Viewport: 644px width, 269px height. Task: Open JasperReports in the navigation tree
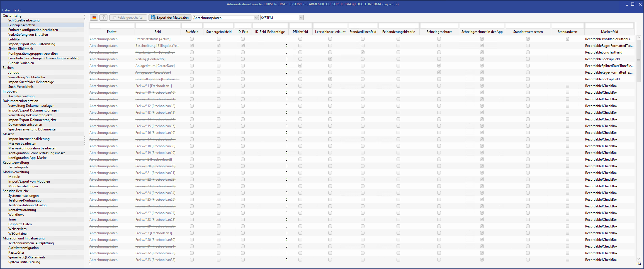point(18,167)
